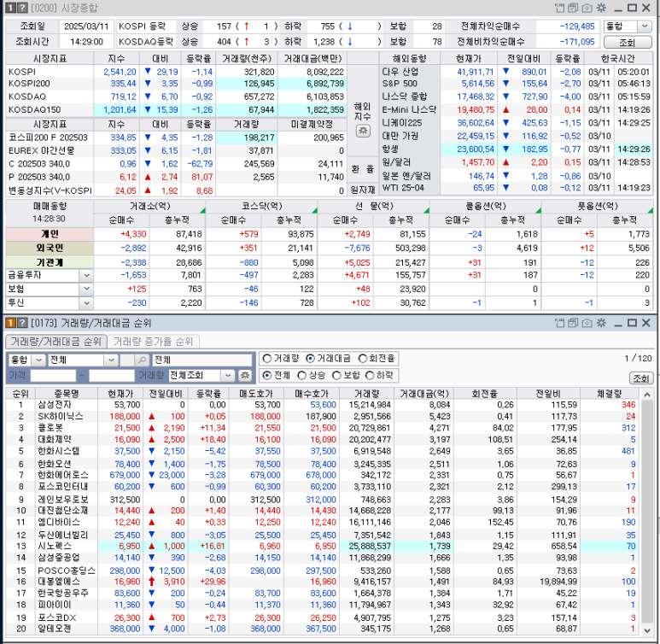Viewport: 660px width, 644px height.
Task: Sort by the 등락률 column header in the ranking table
Action: [208, 394]
